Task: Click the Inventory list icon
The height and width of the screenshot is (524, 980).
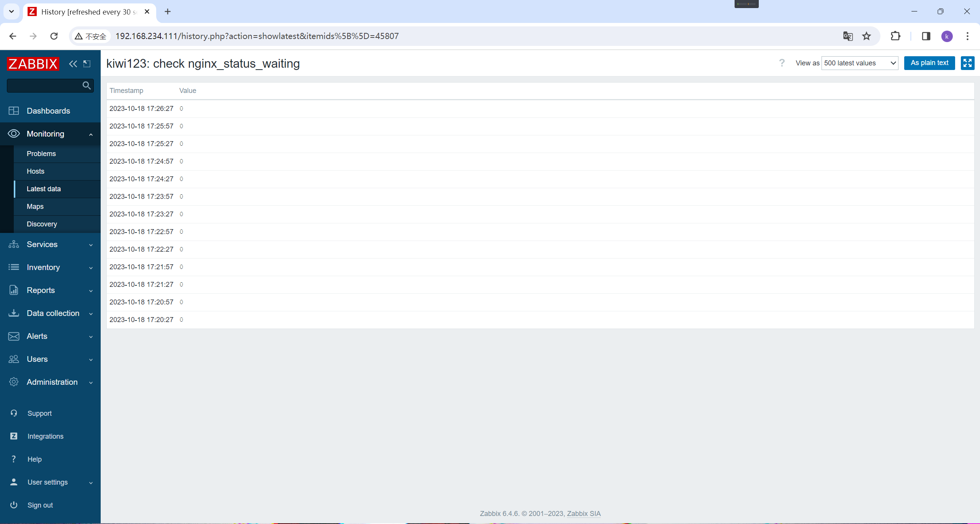Action: 14,267
